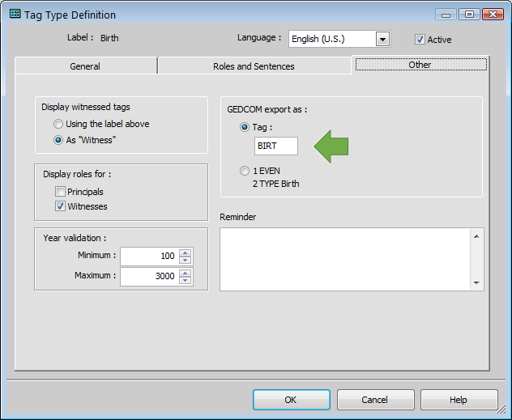This screenshot has height=420, width=512.
Task: Select the As "Witness" radio option
Action: click(x=58, y=140)
